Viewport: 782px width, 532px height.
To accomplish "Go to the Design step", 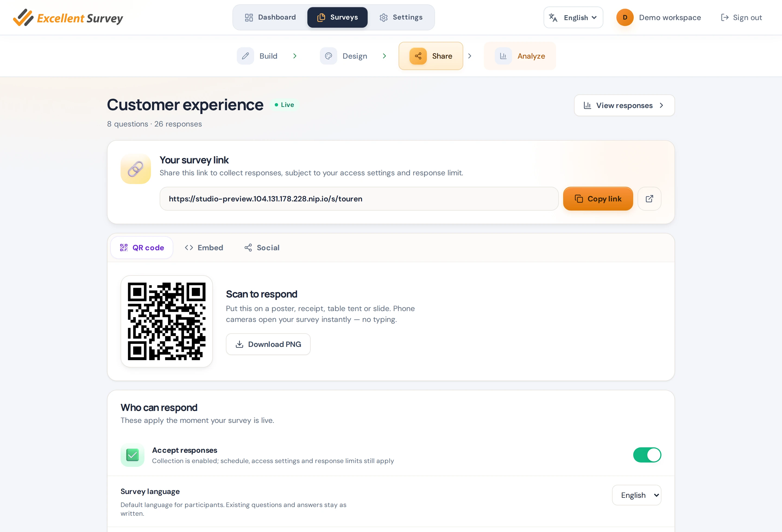I will click(343, 56).
